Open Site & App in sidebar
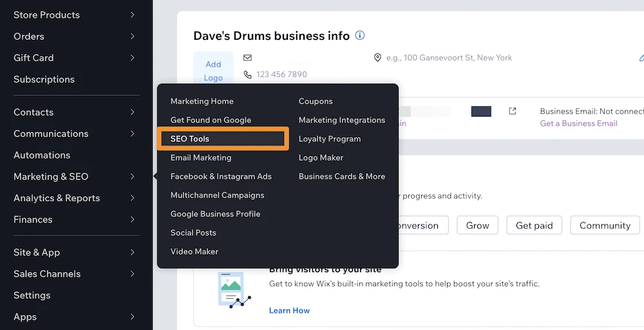The width and height of the screenshot is (644, 330). pyautogui.click(x=37, y=252)
